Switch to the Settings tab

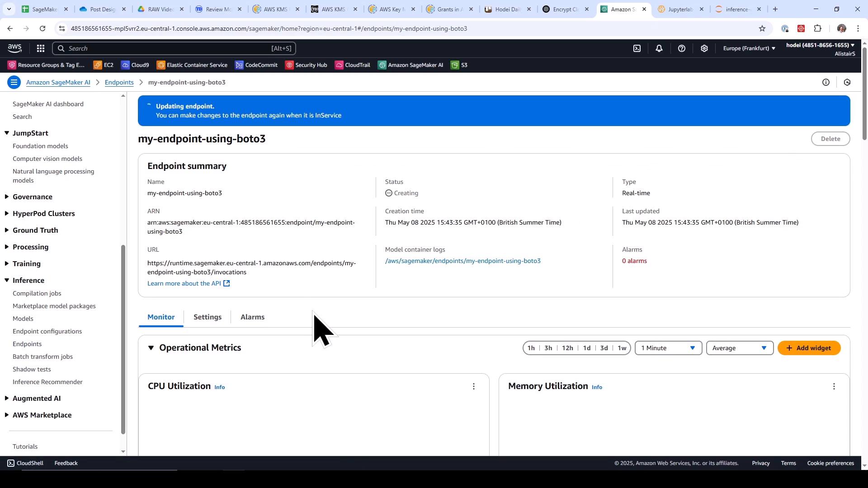208,317
